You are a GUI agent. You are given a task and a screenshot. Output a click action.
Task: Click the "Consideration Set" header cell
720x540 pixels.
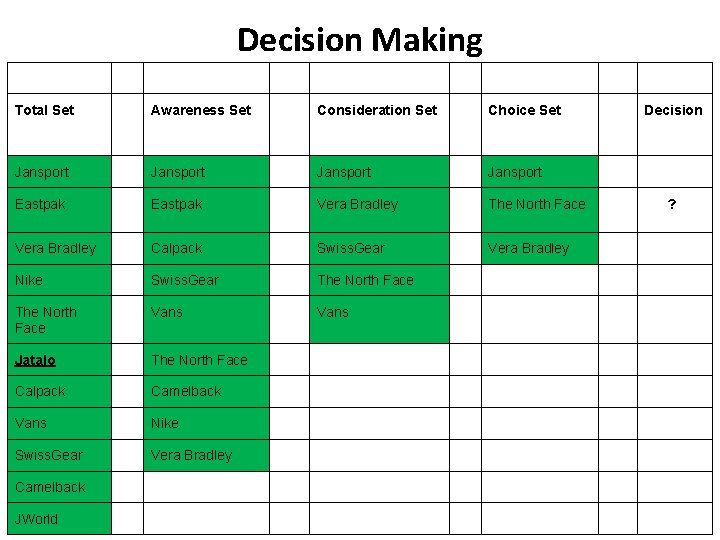377,110
